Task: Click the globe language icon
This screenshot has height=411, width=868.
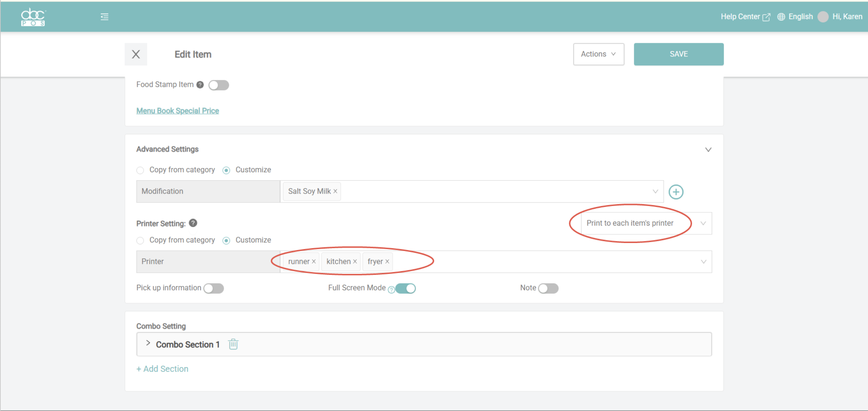Action: [781, 17]
